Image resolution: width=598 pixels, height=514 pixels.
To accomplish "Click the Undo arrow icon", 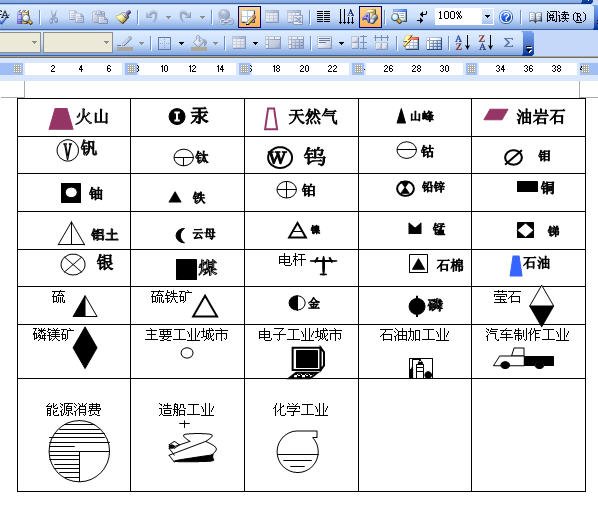I will pos(151,17).
